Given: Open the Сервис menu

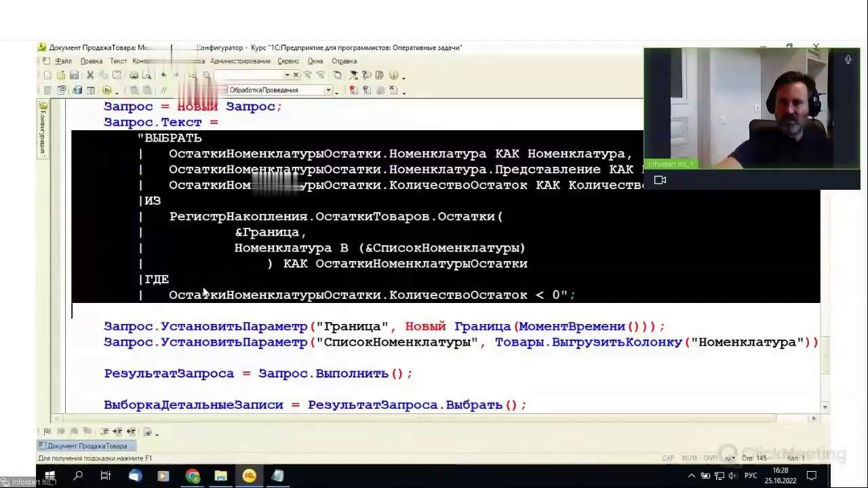Looking at the screenshot, I should 288,61.
